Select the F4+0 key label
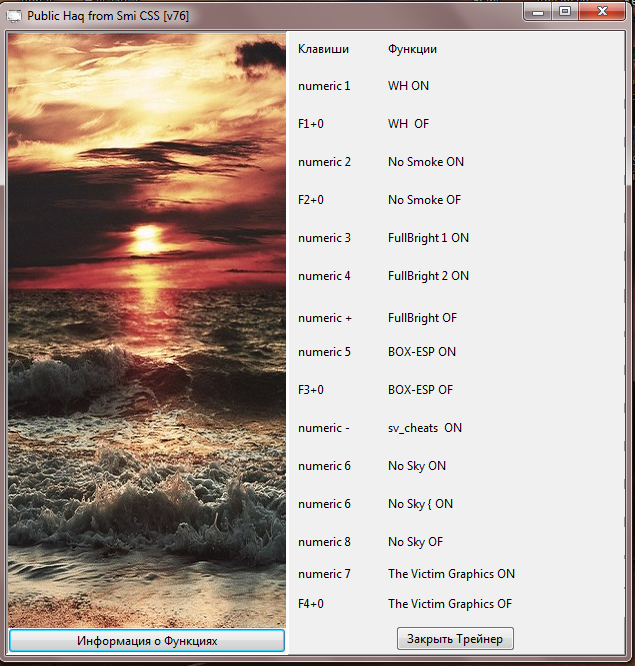The height and width of the screenshot is (666, 635). coord(310,604)
